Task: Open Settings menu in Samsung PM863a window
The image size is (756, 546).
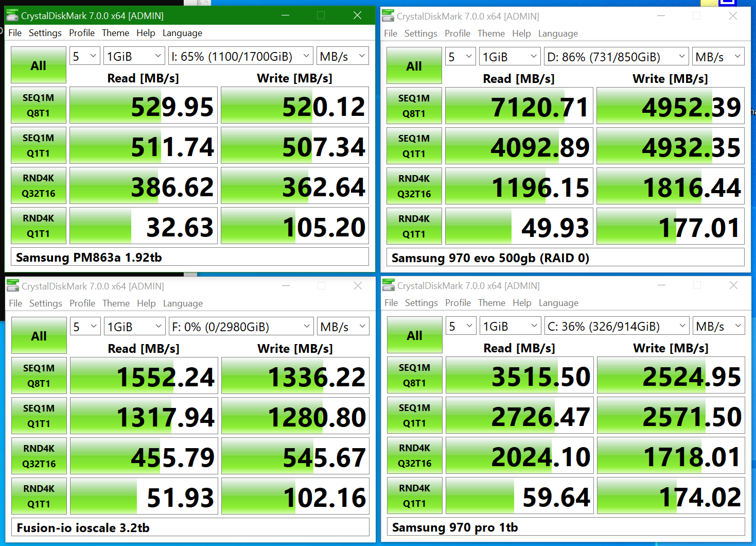Action: click(x=45, y=33)
